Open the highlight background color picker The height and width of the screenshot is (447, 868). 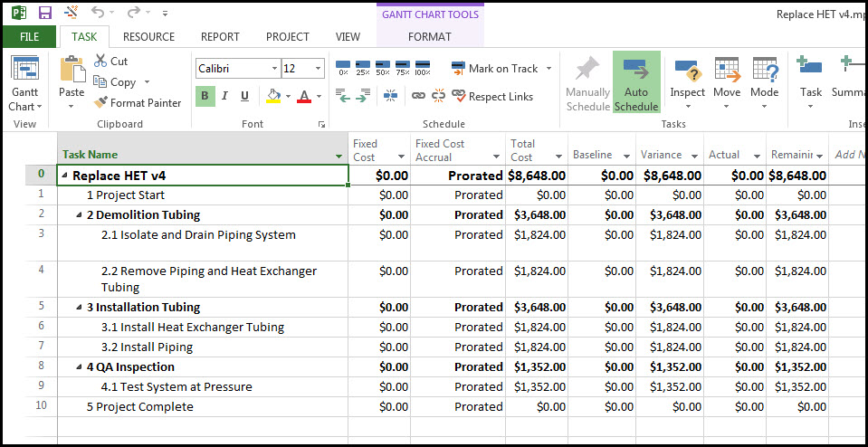tap(273, 96)
